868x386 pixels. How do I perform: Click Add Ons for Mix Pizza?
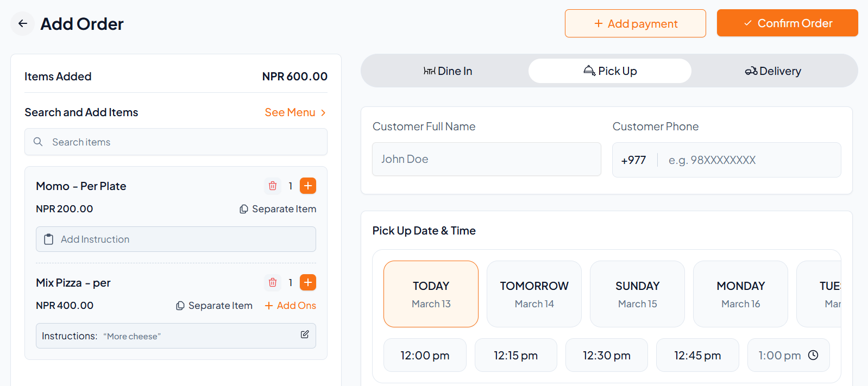pos(290,306)
